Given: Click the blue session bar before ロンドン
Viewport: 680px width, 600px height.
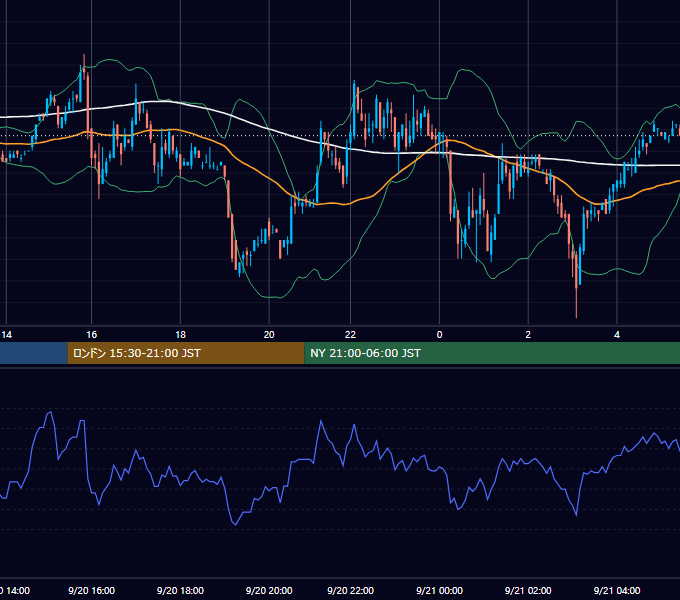Looking at the screenshot, I should [x=34, y=353].
